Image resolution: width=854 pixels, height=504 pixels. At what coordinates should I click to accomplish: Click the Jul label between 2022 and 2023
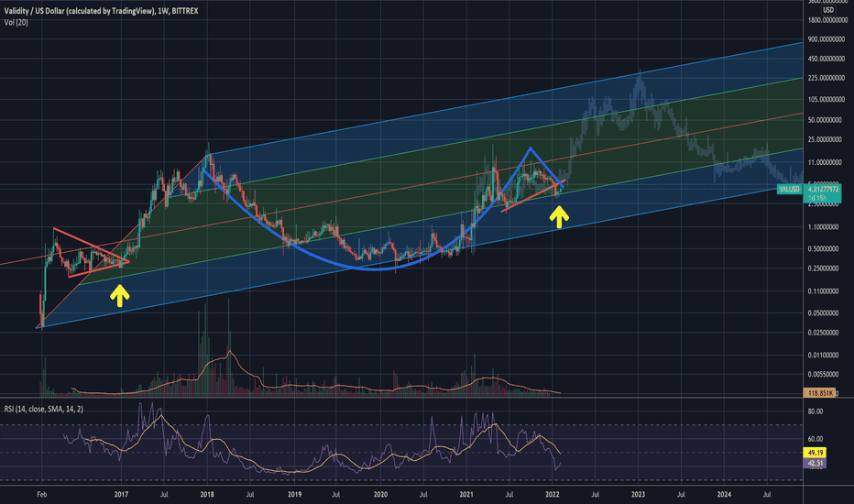596,495
